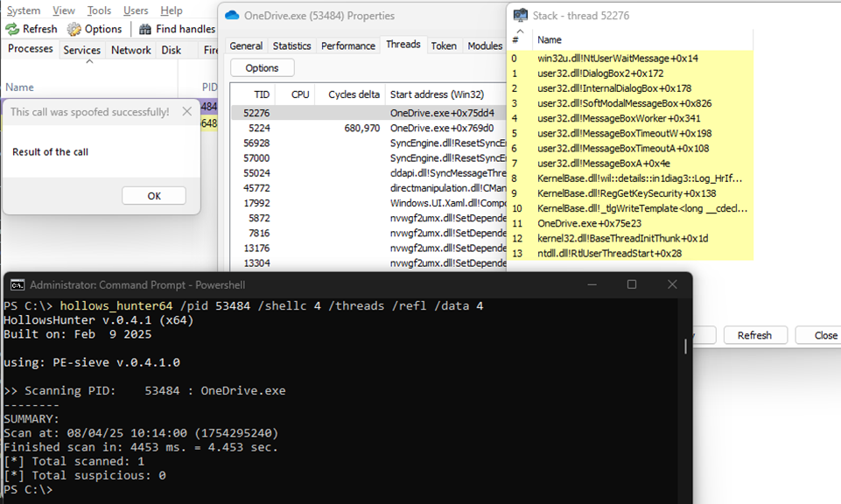Click Refresh button in Stack window
The image size is (841, 504).
[754, 335]
